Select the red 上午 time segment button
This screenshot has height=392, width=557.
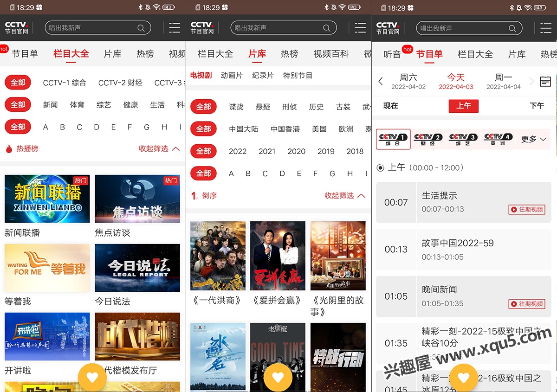(x=463, y=106)
